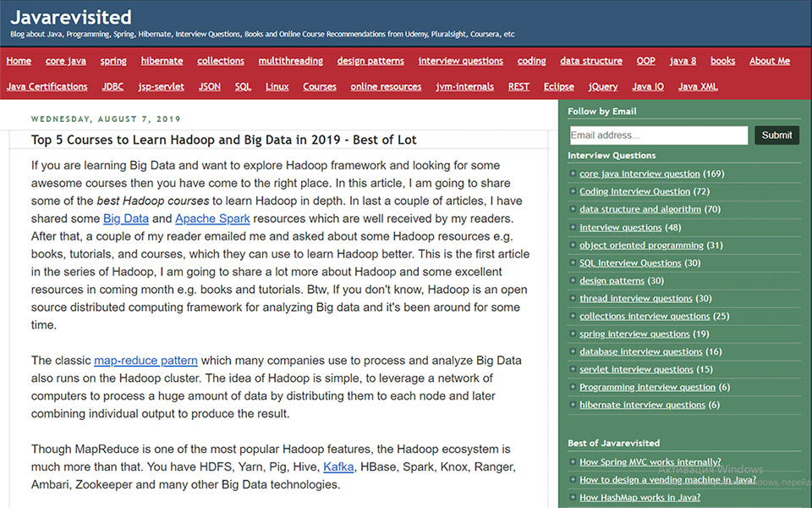Click bullet icon beside hibernate interview questions

(x=573, y=405)
